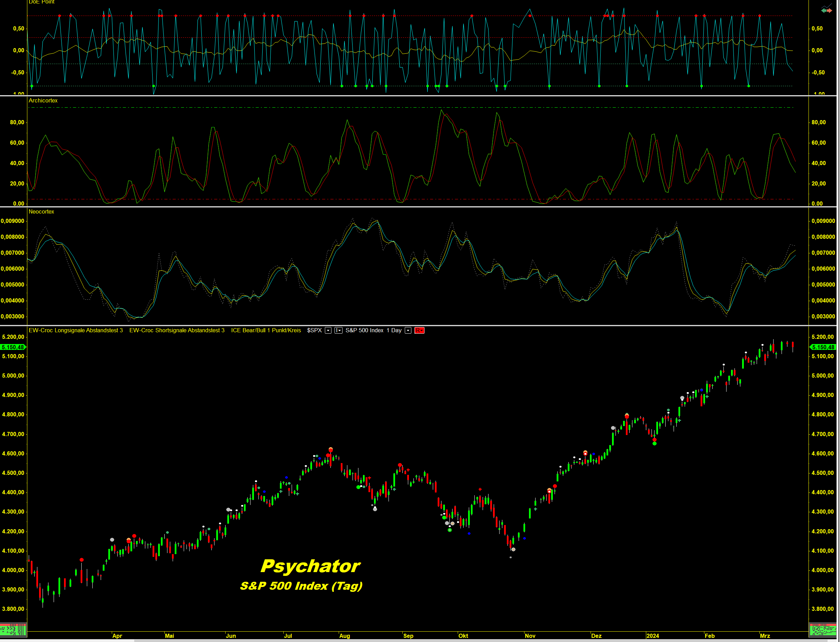Click the green 5.150,48 price tag on right

coord(823,347)
